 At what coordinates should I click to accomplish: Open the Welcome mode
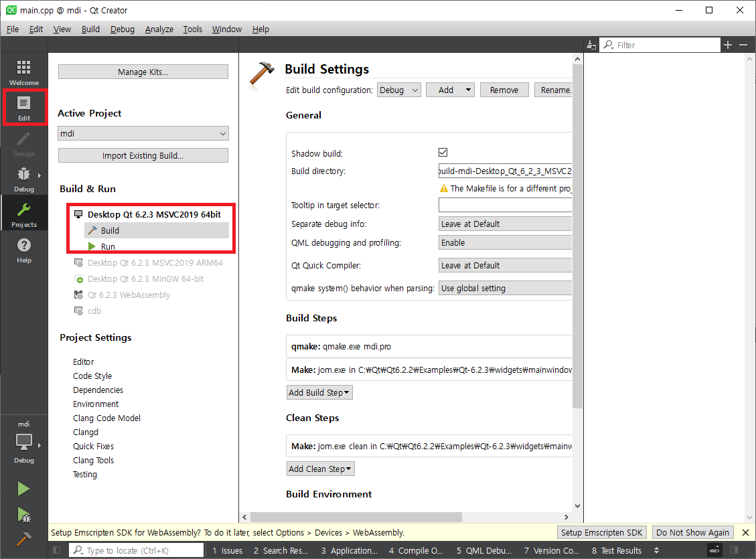pos(23,72)
